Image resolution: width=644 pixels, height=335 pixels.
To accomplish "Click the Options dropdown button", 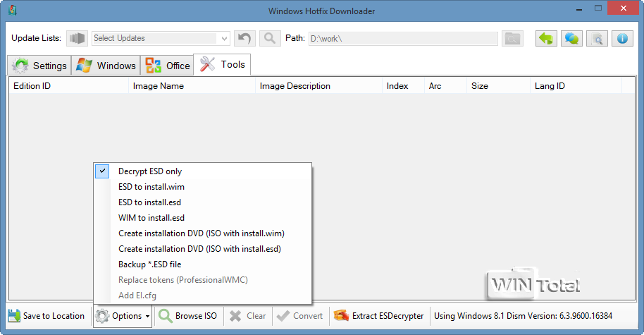I will pos(123,316).
